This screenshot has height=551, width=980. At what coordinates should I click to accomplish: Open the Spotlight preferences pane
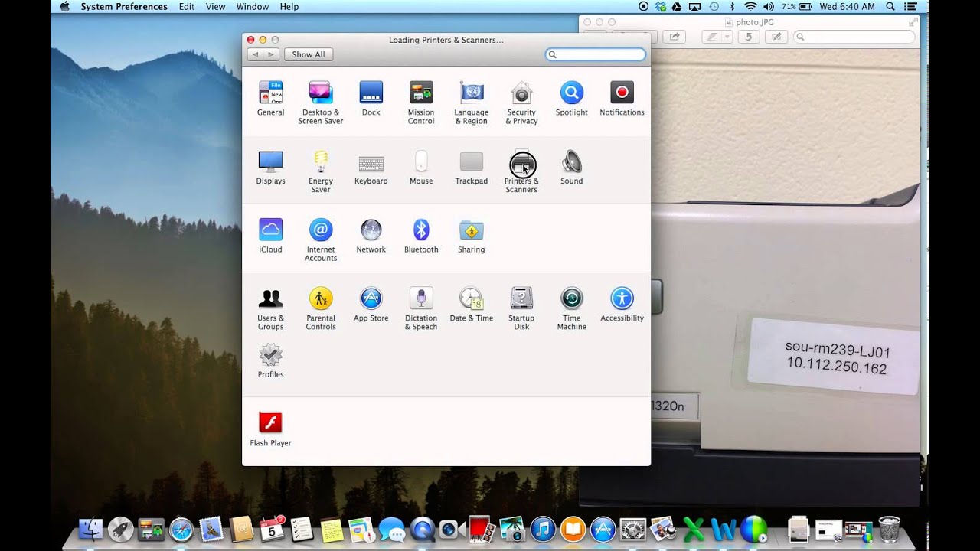[571, 99]
